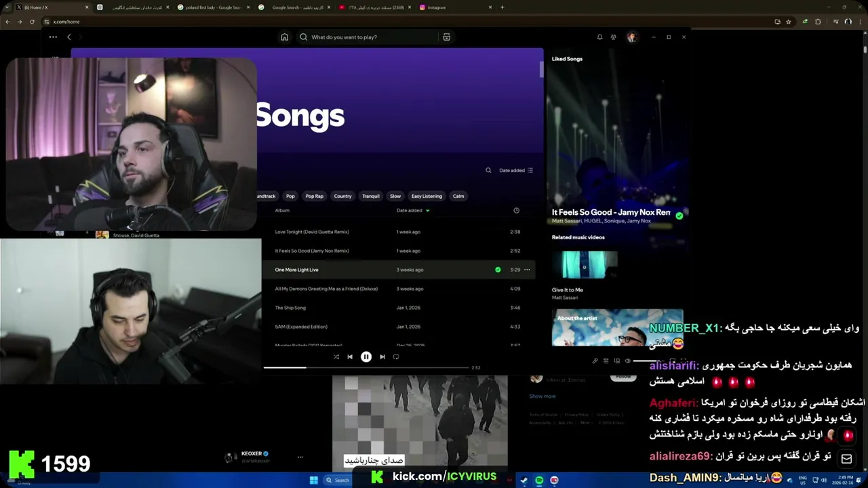The image size is (868, 488).
Task: Open album 5AM (Expanded Edition)
Action: (x=301, y=327)
